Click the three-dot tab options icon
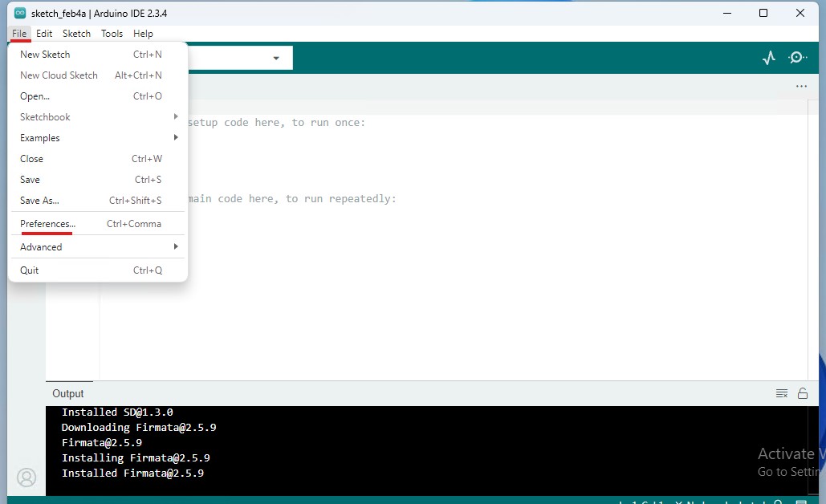Screen dimensions: 826x504 (x=801, y=86)
